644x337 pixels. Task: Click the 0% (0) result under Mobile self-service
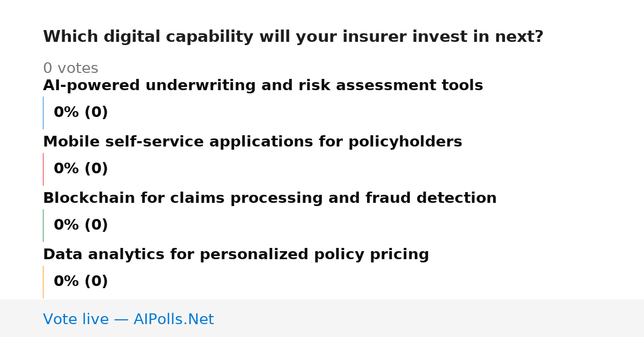(x=81, y=169)
